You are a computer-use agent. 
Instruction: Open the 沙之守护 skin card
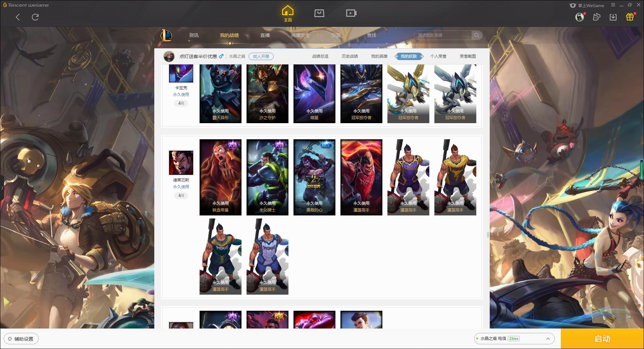point(267,94)
